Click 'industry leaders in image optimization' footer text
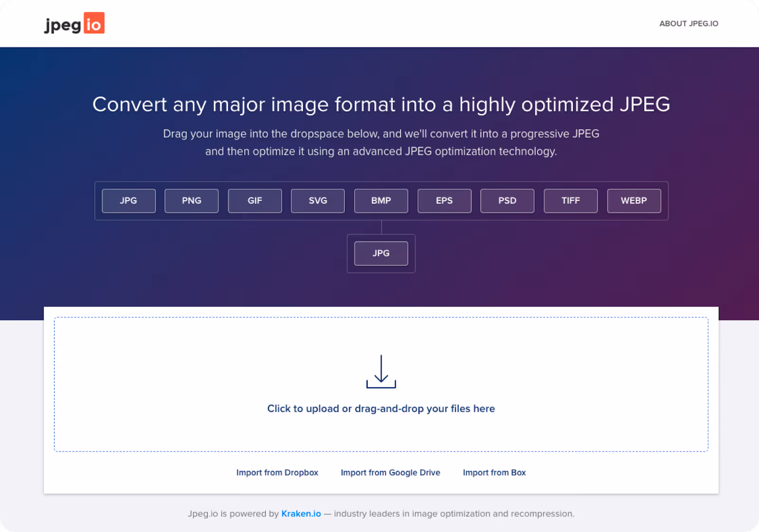This screenshot has height=532, width=759. 454,514
